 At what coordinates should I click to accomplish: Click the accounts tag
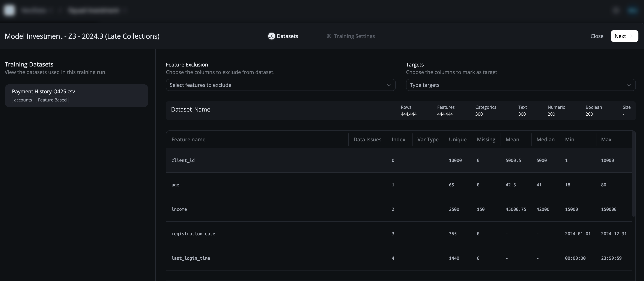click(x=23, y=100)
